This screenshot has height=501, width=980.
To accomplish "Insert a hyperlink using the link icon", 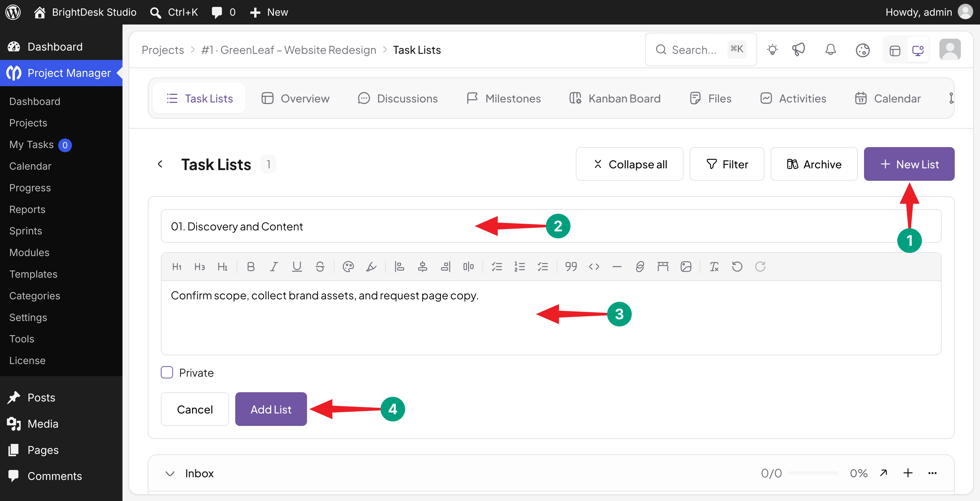I will click(x=640, y=266).
